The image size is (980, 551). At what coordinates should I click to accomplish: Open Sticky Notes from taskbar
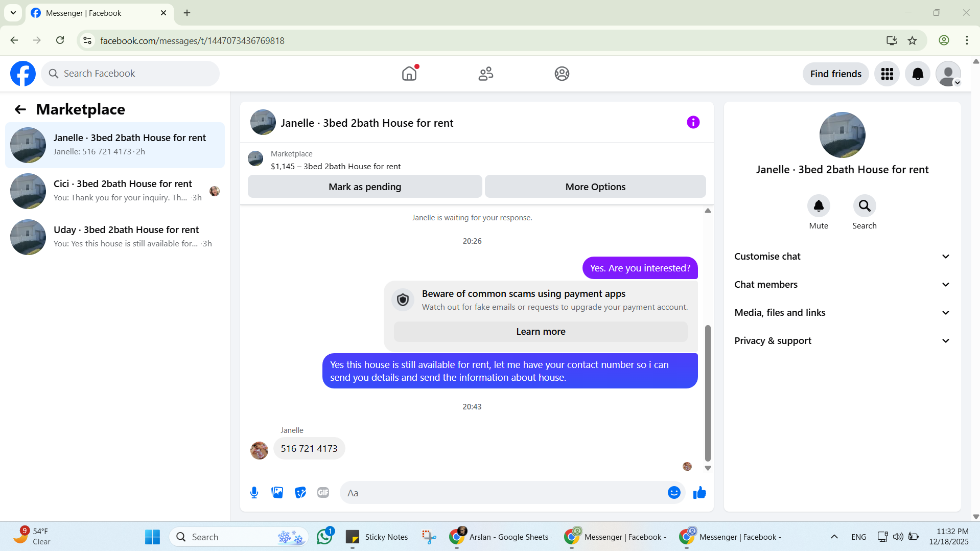[x=377, y=537]
